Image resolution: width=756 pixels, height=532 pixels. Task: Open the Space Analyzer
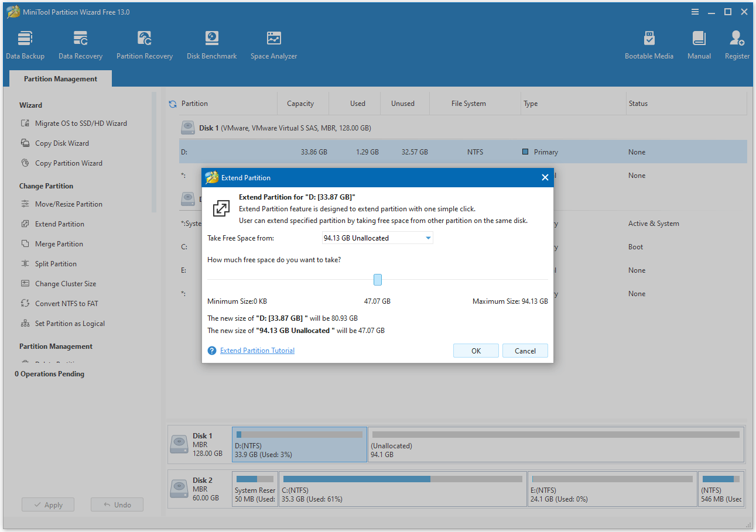click(x=273, y=44)
